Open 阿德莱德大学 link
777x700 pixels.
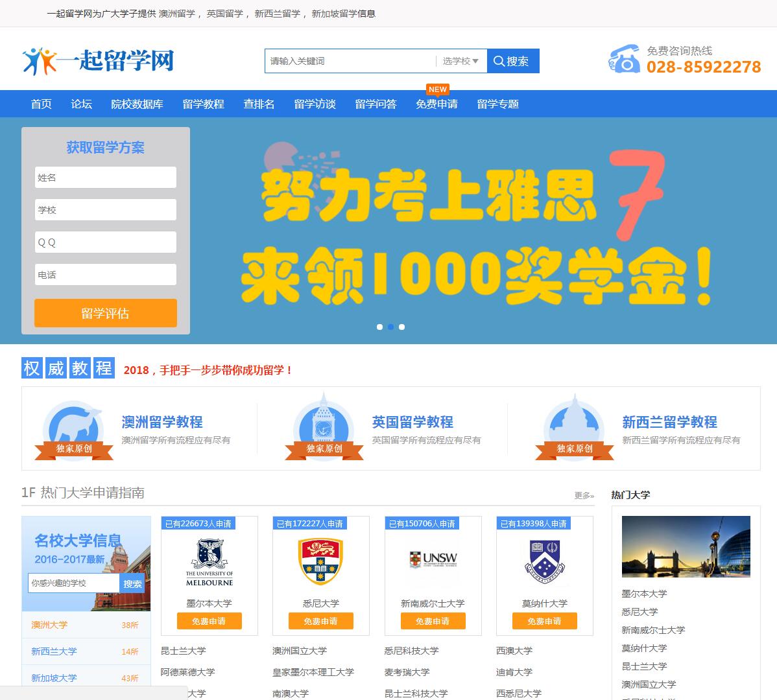point(188,672)
